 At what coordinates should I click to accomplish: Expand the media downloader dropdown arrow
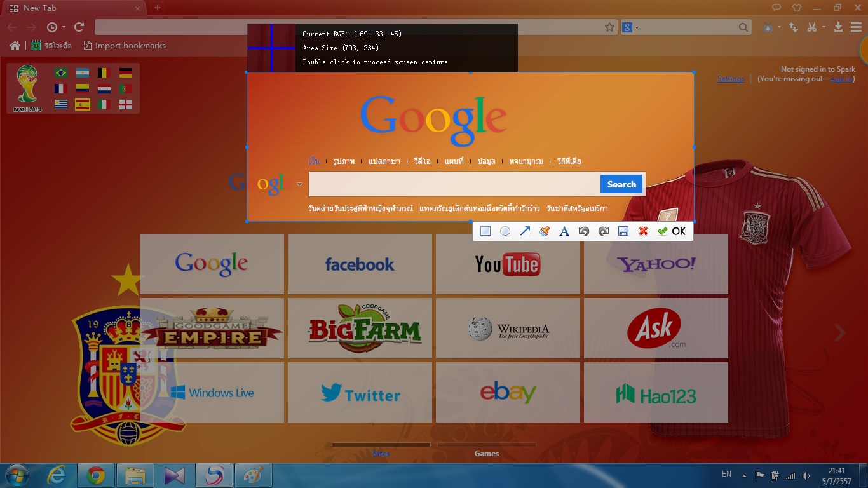[x=779, y=27]
